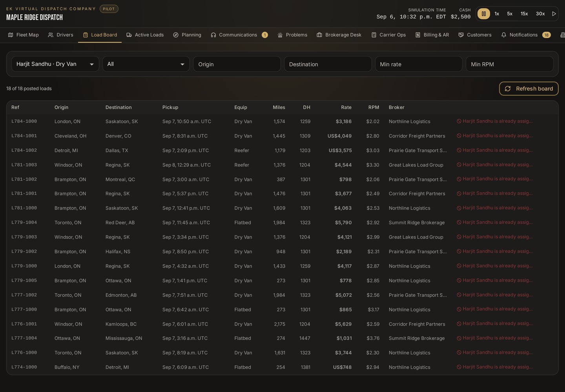Screen dimensions: 565x392
Task: Set simulation speed to 15x
Action: coord(524,14)
